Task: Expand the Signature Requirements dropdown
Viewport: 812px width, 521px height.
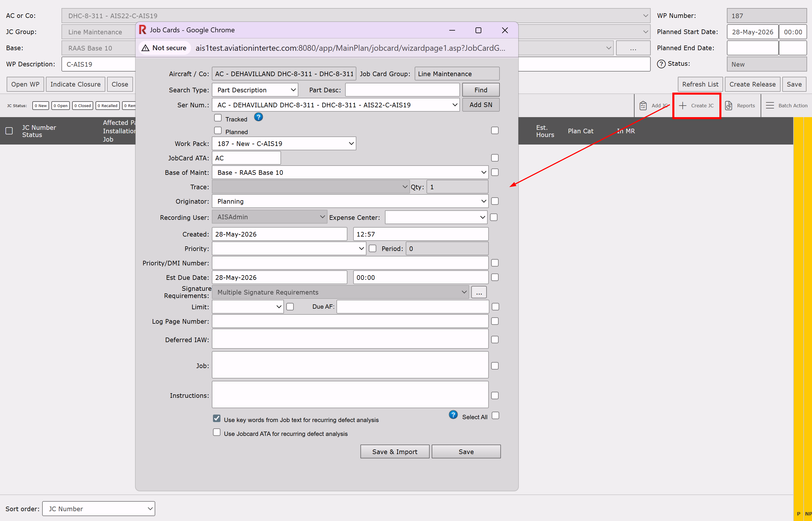Action: point(340,292)
